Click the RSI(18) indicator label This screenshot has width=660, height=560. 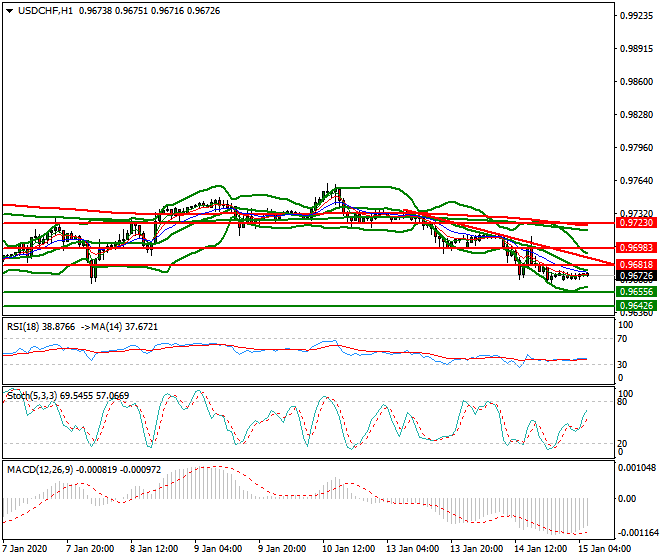pyautogui.click(x=25, y=325)
